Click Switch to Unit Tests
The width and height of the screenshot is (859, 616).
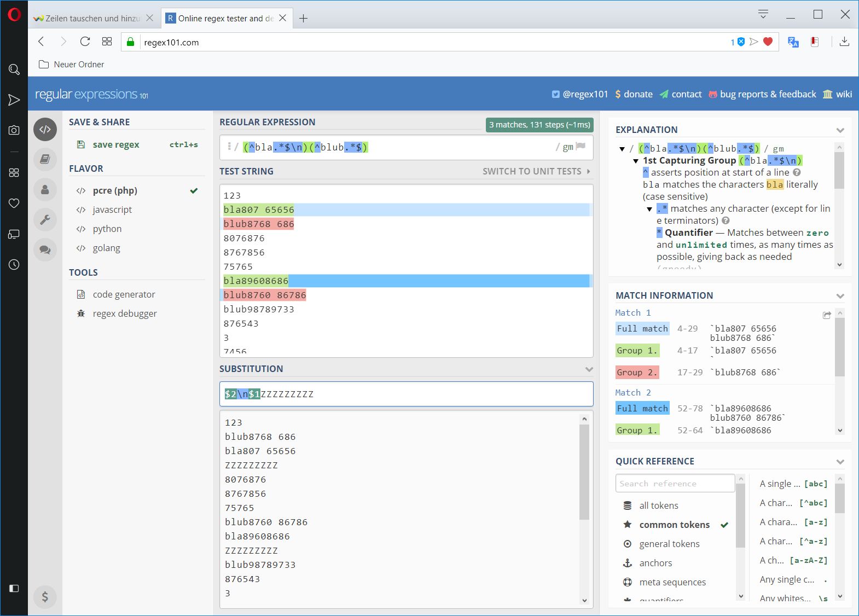536,171
